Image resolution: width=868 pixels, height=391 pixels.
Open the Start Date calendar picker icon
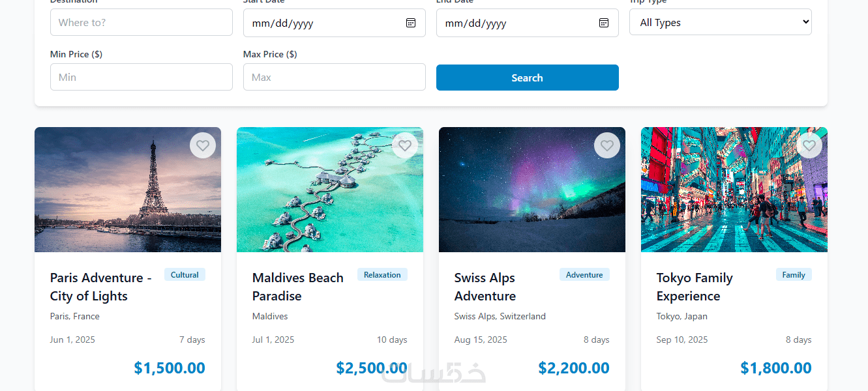[411, 23]
